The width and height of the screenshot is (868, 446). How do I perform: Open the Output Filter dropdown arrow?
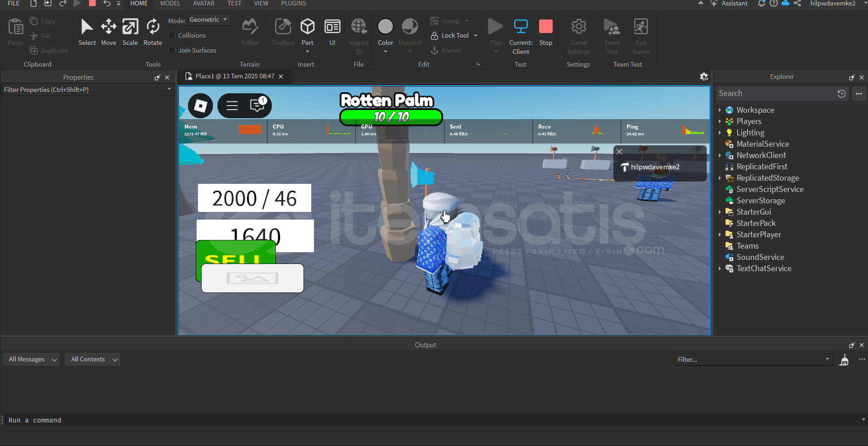[x=827, y=359]
